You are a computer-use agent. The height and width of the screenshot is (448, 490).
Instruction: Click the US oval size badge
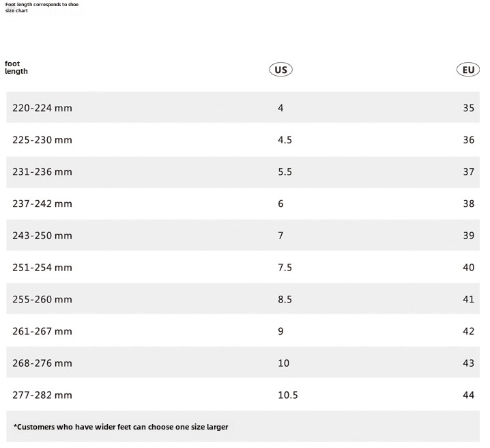click(280, 70)
